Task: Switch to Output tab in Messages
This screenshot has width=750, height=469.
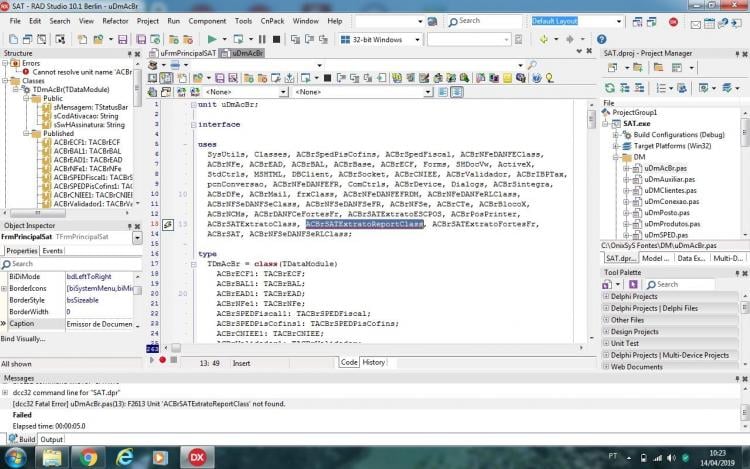Action: 51,439
